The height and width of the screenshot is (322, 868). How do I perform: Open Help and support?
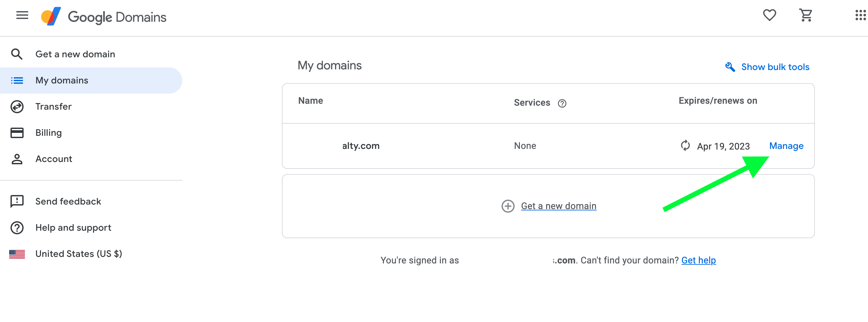tap(73, 228)
